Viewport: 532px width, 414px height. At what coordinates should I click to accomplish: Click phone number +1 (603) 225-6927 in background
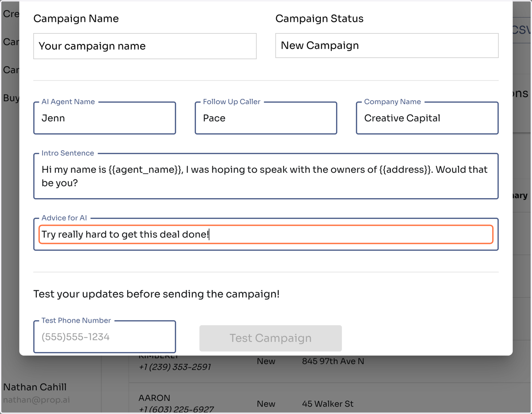(176, 409)
